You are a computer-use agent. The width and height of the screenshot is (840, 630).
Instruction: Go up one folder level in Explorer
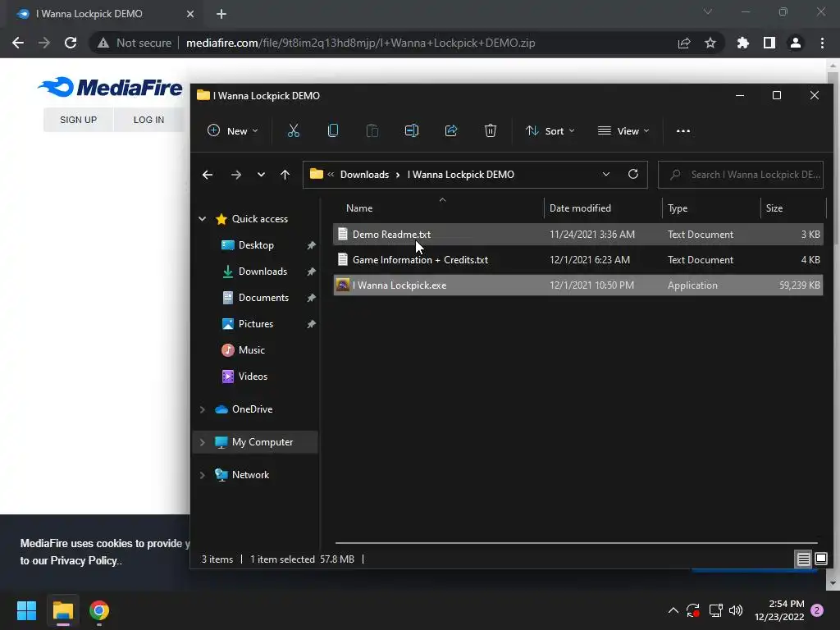[285, 175]
